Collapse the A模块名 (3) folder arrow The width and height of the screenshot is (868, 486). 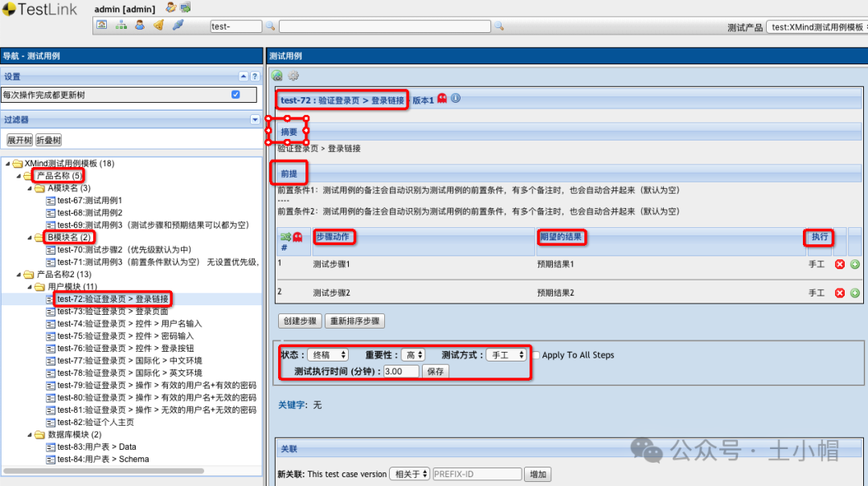[x=30, y=188]
